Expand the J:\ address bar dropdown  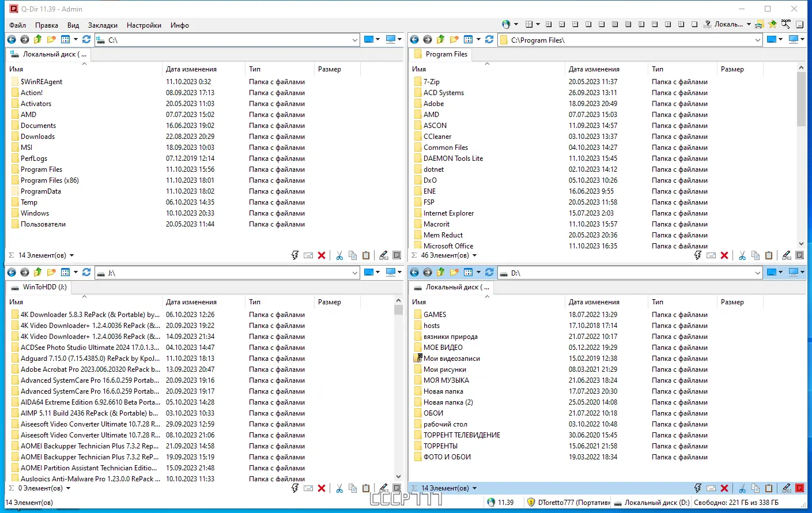(355, 273)
